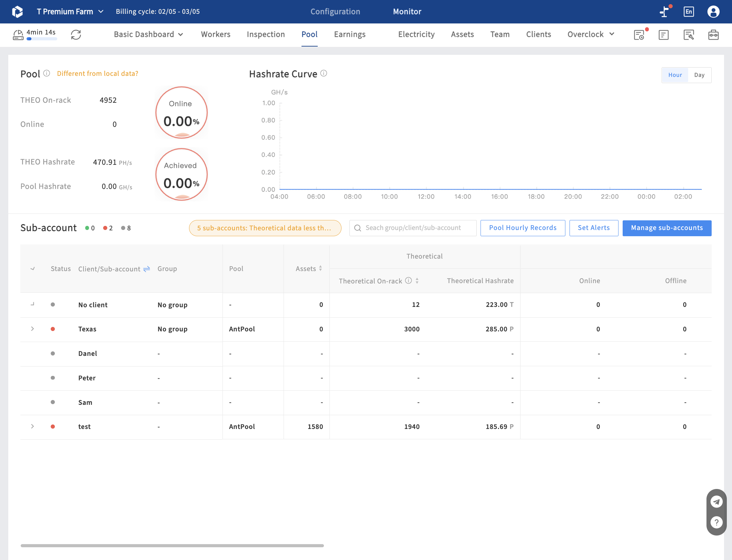Click Set Alerts button
Screen dimensions: 732x560
(x=594, y=228)
